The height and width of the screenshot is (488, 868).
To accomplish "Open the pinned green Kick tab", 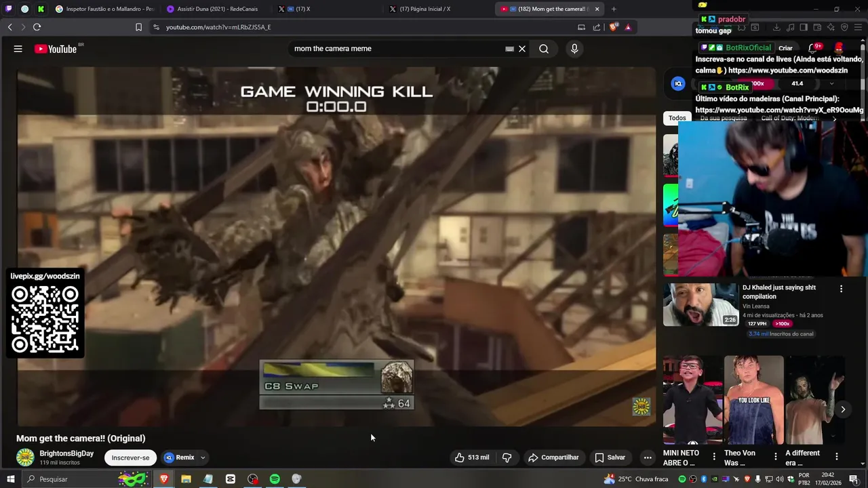I will point(41,9).
